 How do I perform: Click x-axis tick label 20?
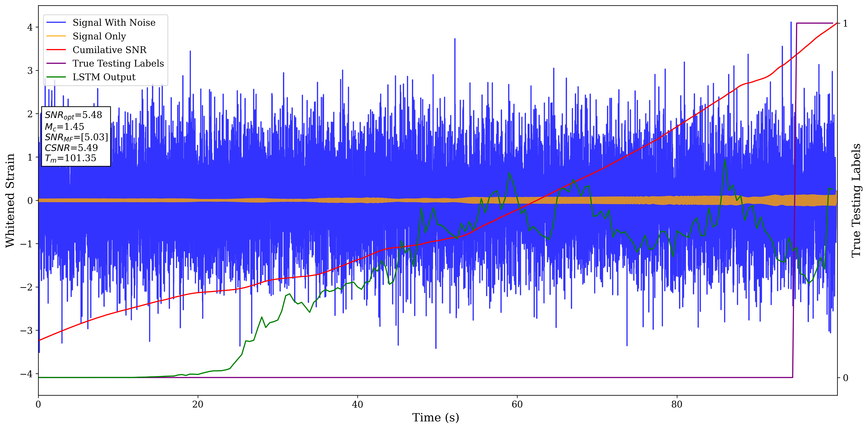[x=198, y=404]
